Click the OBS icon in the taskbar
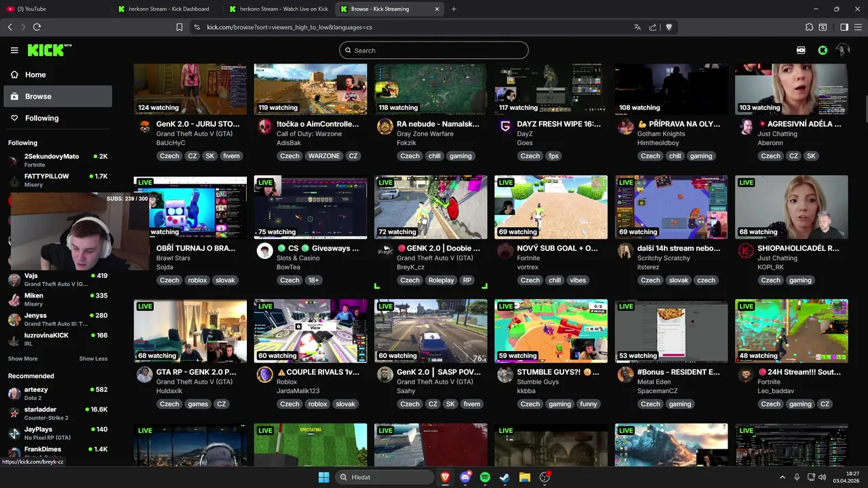868x488 pixels. pyautogui.click(x=545, y=477)
